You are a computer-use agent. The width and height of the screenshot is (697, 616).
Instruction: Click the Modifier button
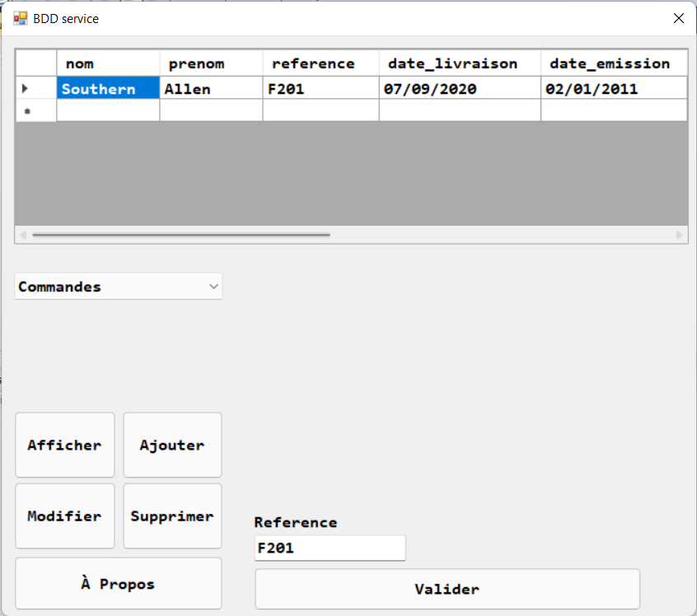click(64, 516)
